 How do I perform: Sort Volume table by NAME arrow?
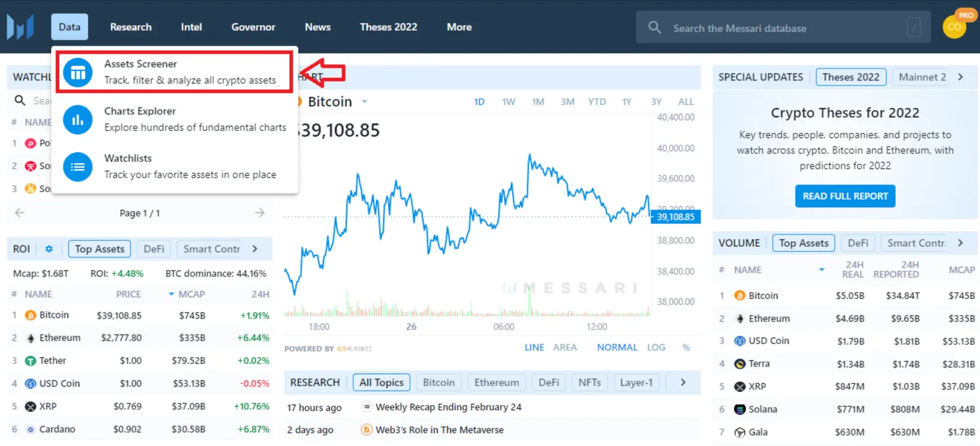pos(821,270)
